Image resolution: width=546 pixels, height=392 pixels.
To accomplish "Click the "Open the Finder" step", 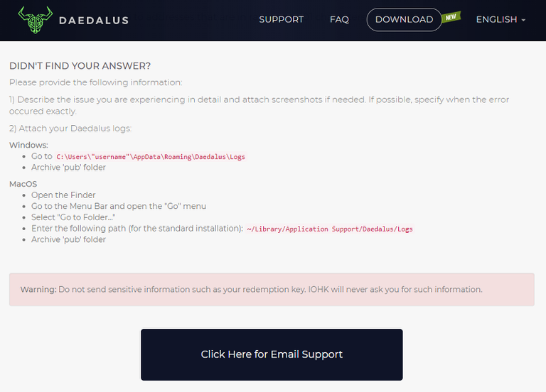I will point(63,195).
